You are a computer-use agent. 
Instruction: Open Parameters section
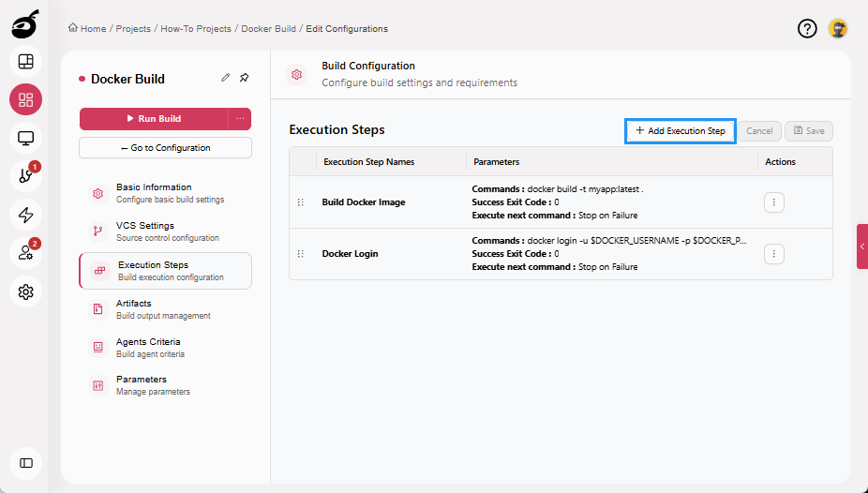click(x=166, y=385)
